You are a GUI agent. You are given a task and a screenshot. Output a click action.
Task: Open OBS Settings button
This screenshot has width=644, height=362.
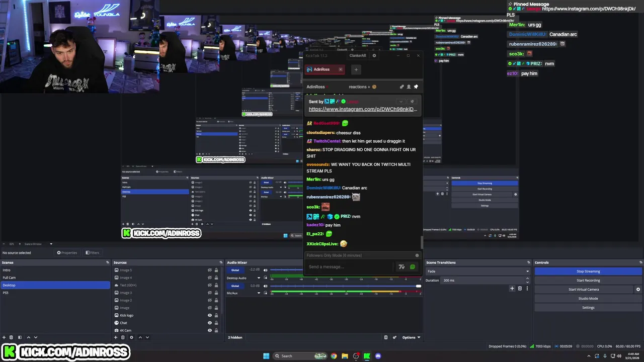(588, 308)
